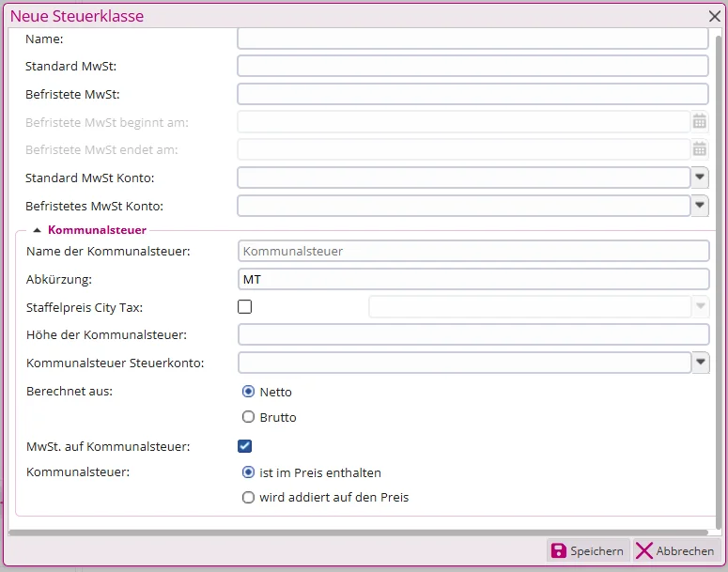Click the Standard MwSt Konto combo field
The image size is (728, 572).
click(464, 178)
